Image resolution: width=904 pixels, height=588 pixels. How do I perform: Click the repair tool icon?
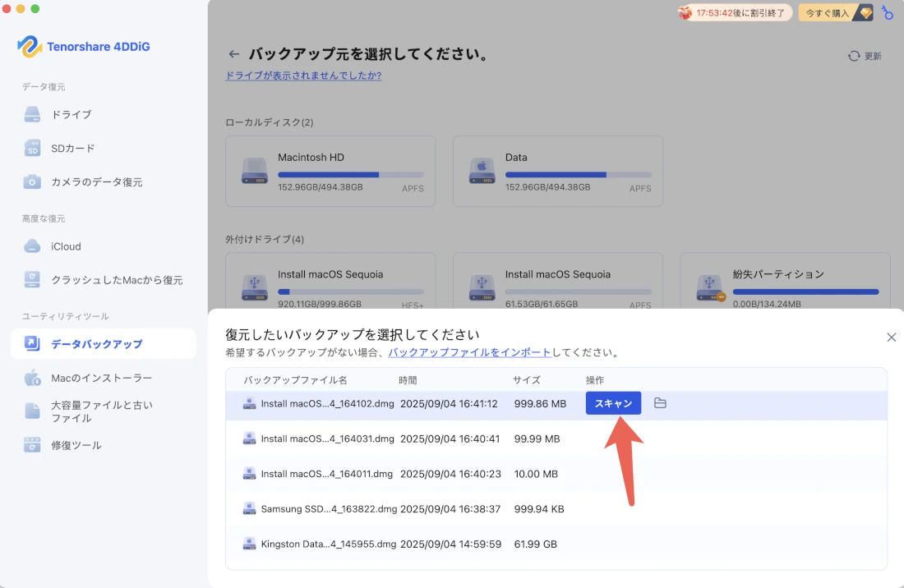tap(32, 445)
